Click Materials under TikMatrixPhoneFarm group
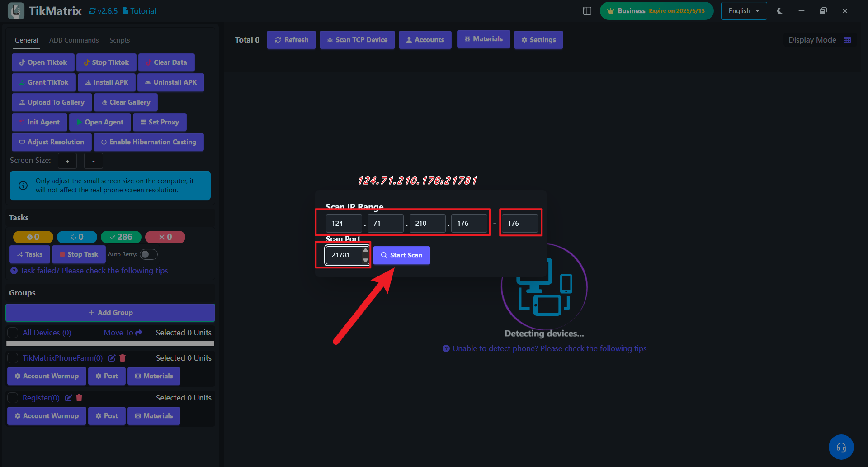Screen dimensions: 868x467 (154, 376)
